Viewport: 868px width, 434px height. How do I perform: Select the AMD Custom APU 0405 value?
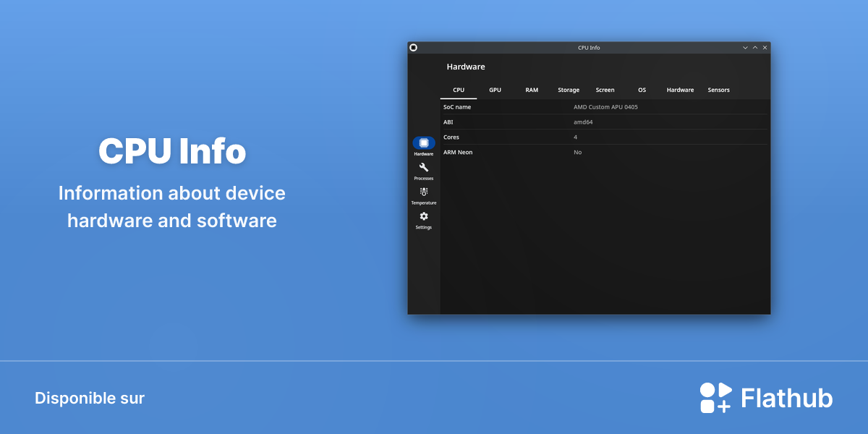pos(605,107)
